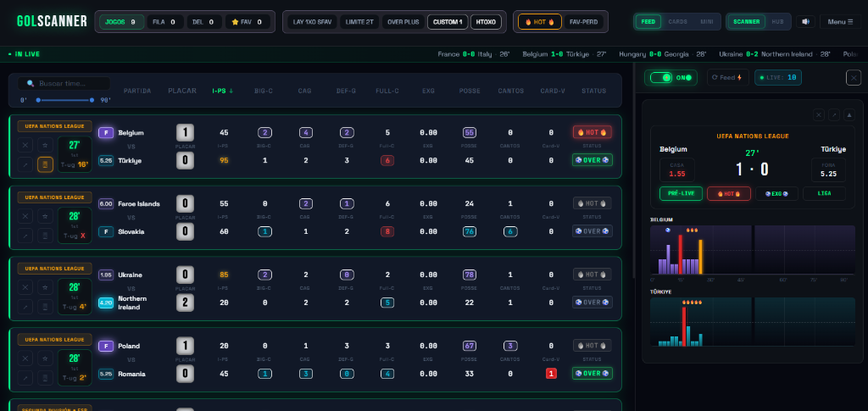The image size is (868, 411).
Task: Open Belgium vs Türkiye match in expand arrow icon
Action: [25, 164]
